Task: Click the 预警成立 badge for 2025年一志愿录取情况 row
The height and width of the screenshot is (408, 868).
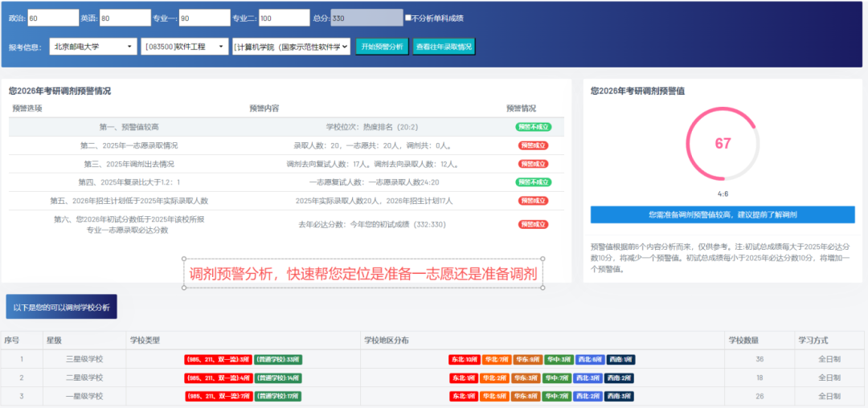Action: 534,145
